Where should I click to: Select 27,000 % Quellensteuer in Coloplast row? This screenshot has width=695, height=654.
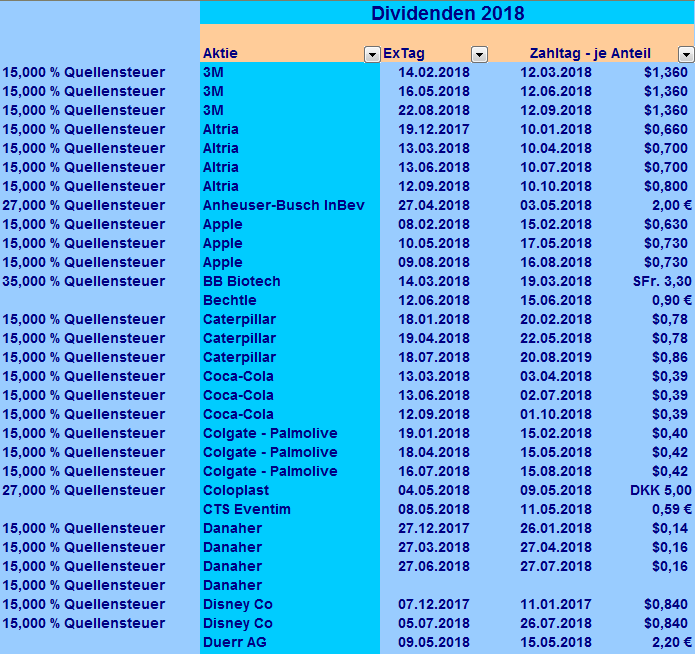click(84, 490)
